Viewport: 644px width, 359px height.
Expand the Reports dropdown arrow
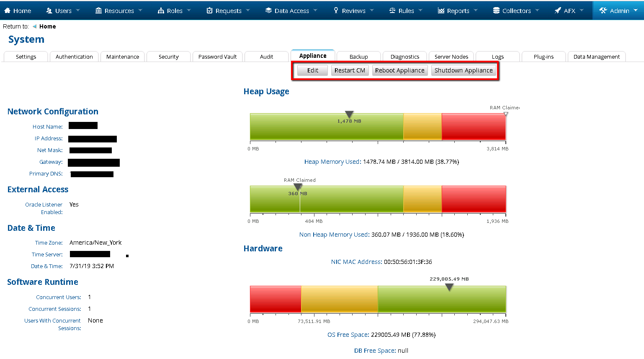click(x=476, y=10)
